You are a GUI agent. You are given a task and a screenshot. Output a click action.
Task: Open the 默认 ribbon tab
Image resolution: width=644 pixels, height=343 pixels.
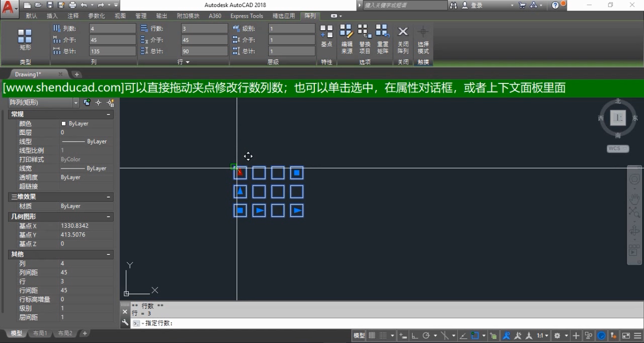32,16
